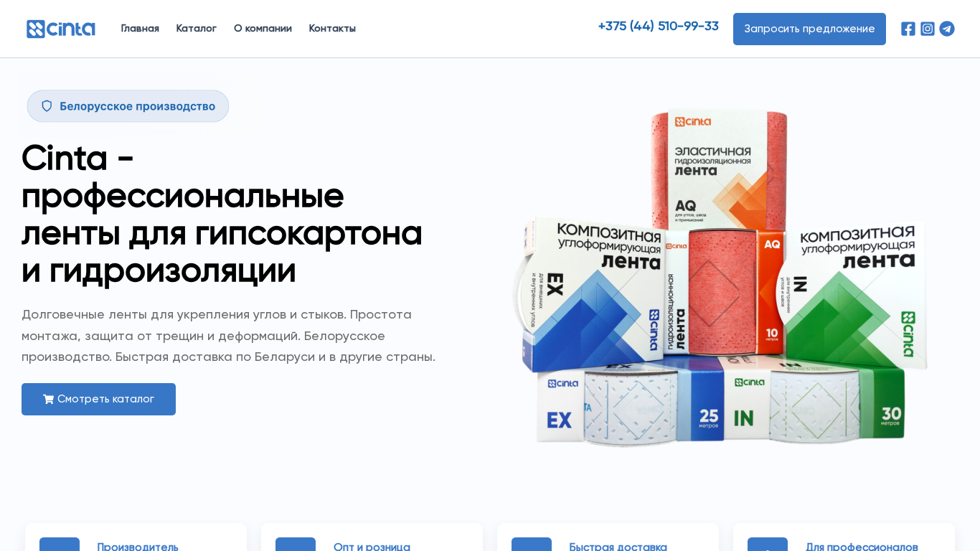Image resolution: width=980 pixels, height=551 pixels.
Task: Open the Telegram social icon
Action: coord(947,29)
